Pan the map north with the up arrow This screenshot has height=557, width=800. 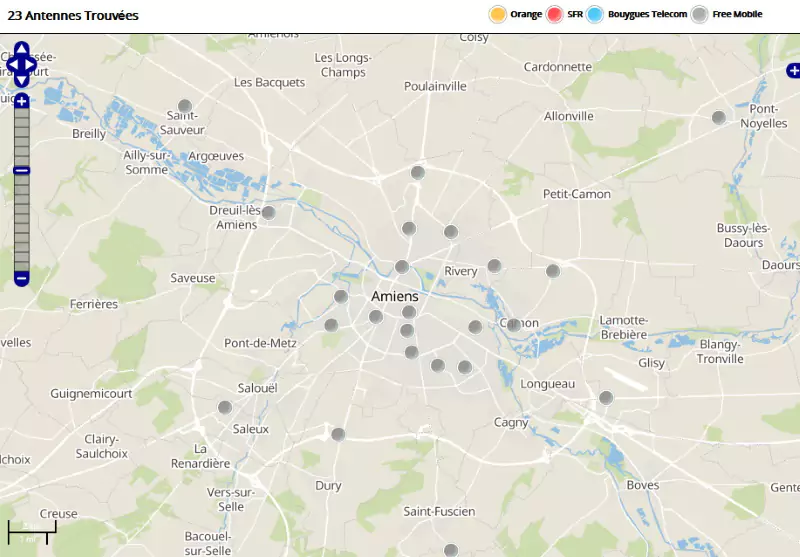21,48
